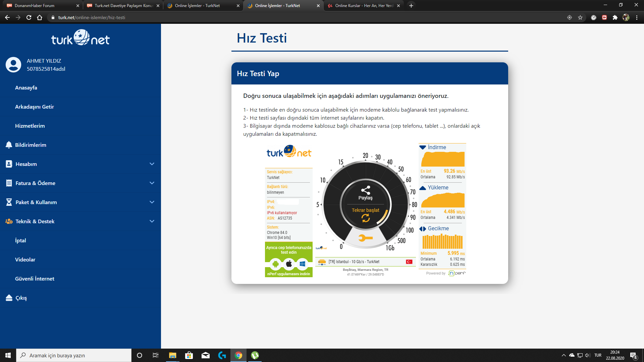Click the Paylaş share icon in speedometer
The height and width of the screenshot is (362, 644).
click(366, 190)
